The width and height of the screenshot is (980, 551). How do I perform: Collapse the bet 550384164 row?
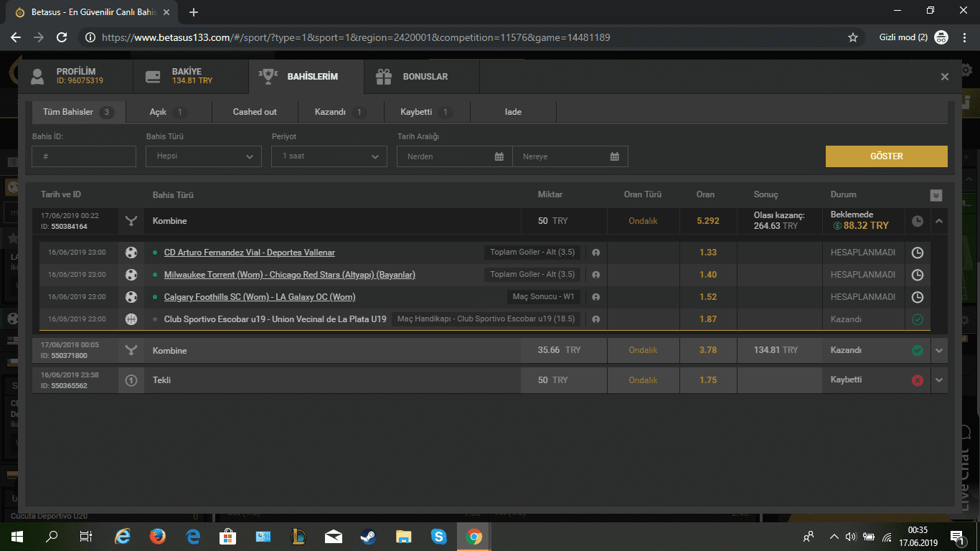click(x=939, y=221)
